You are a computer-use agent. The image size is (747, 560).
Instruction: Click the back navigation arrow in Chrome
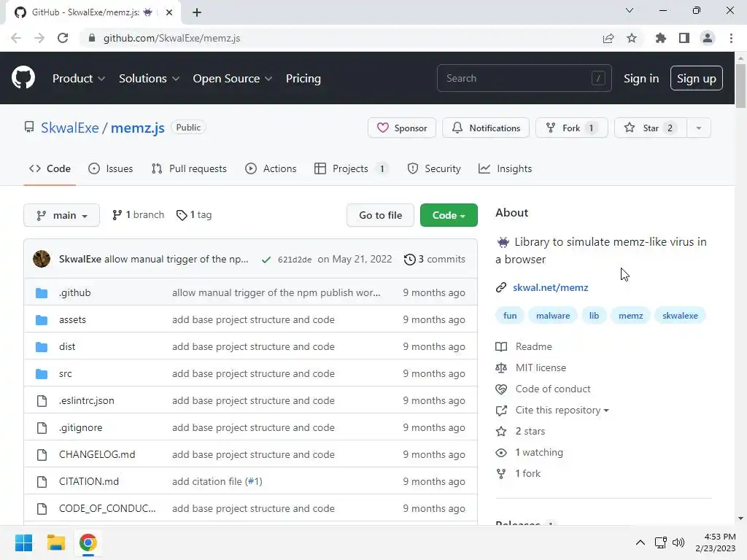(x=16, y=38)
